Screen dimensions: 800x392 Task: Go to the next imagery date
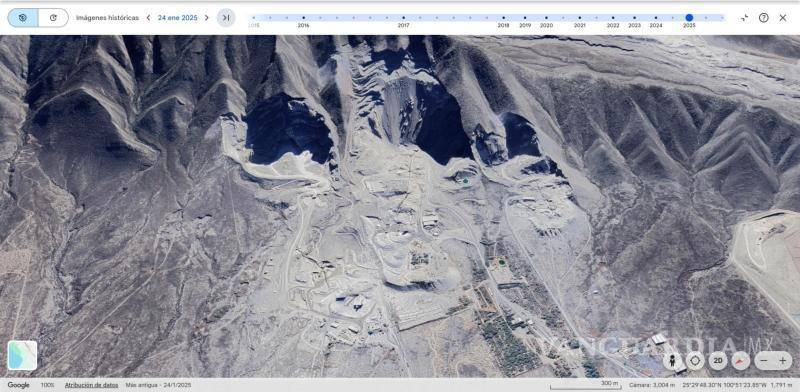click(x=207, y=18)
